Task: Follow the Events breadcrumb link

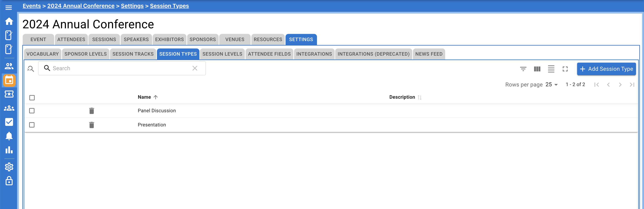Action: tap(31, 6)
